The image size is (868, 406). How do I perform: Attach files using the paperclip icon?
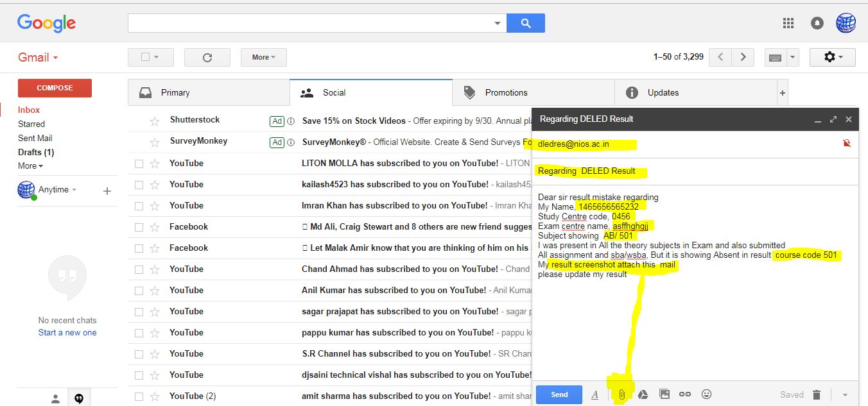click(621, 394)
